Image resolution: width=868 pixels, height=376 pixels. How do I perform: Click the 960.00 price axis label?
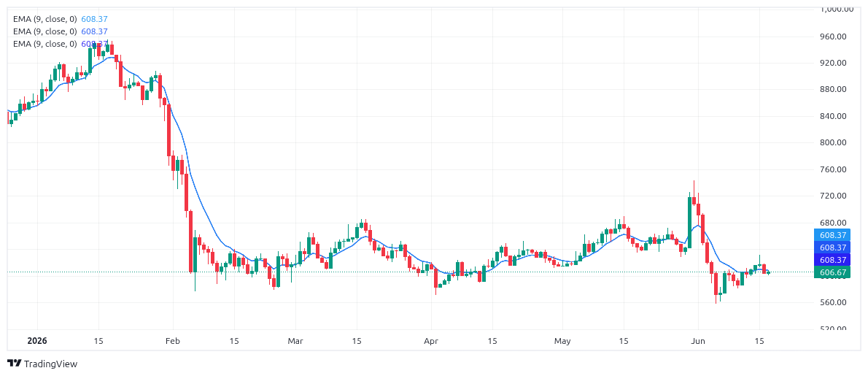(832, 37)
